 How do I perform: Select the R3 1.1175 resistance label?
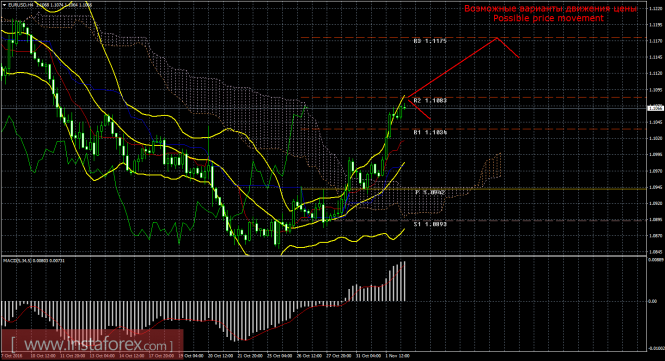click(x=430, y=41)
